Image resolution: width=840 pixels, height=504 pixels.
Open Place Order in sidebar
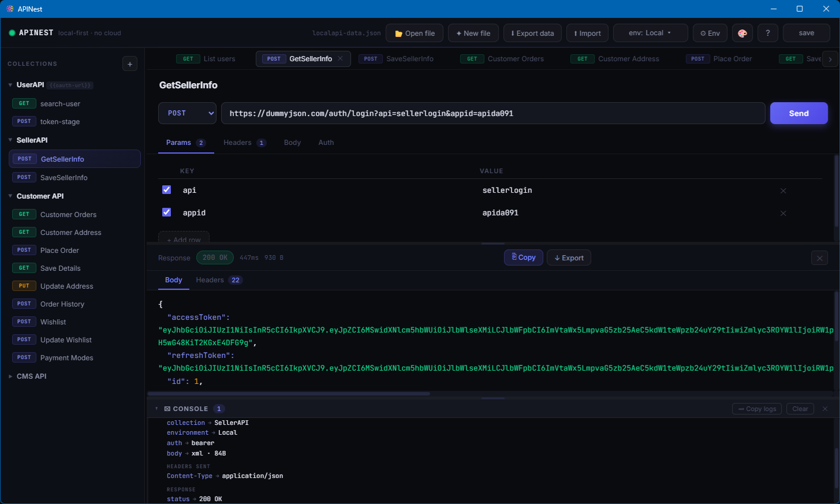[74, 251]
